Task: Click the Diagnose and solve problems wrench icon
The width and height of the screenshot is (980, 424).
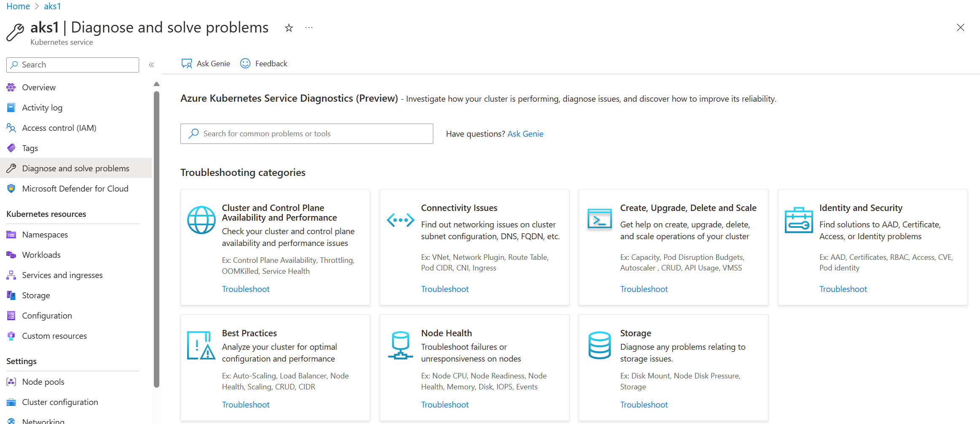Action: [11, 168]
